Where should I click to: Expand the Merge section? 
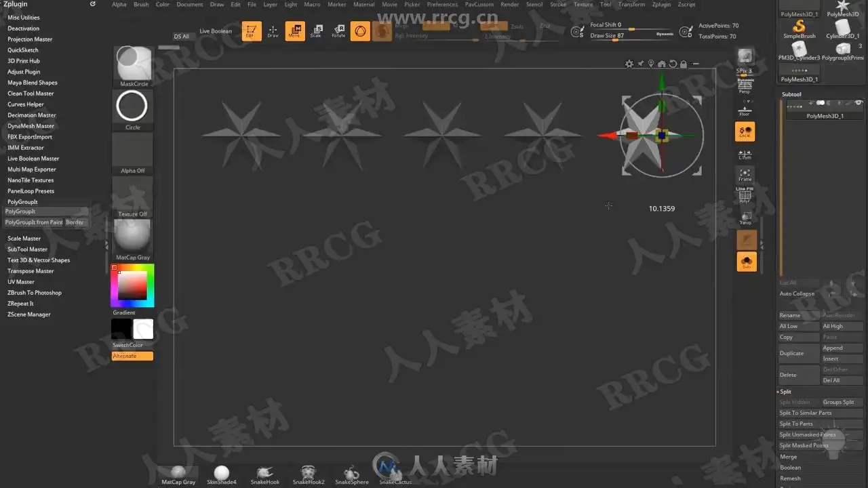(788, 457)
